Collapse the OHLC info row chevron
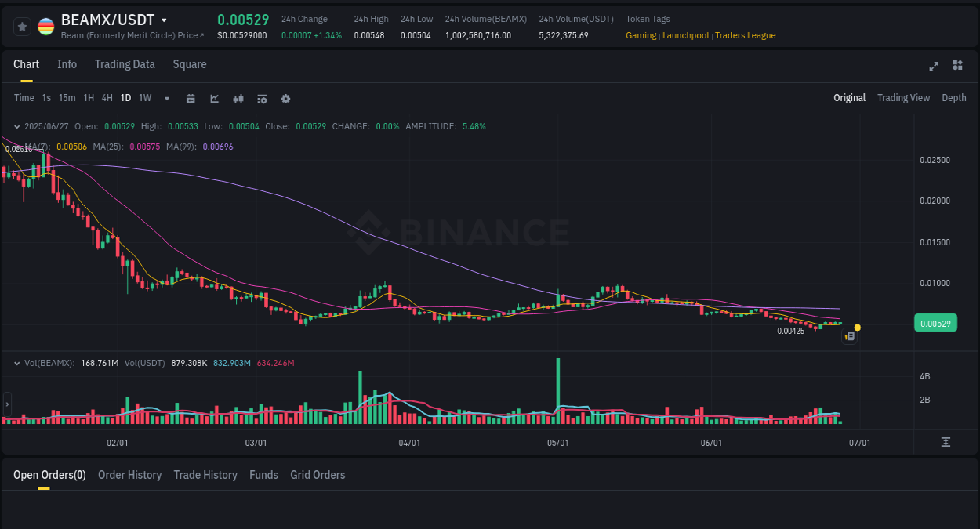980x529 pixels. [x=17, y=126]
